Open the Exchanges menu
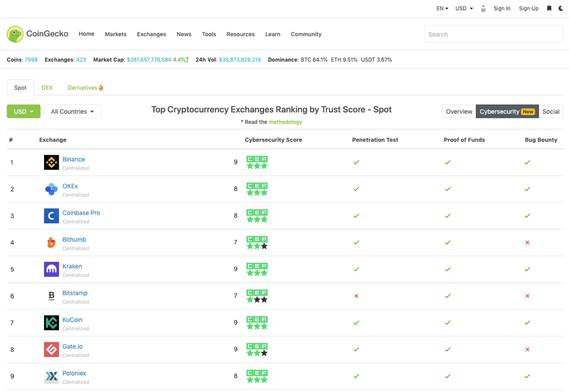The height and width of the screenshot is (392, 569). click(x=152, y=34)
